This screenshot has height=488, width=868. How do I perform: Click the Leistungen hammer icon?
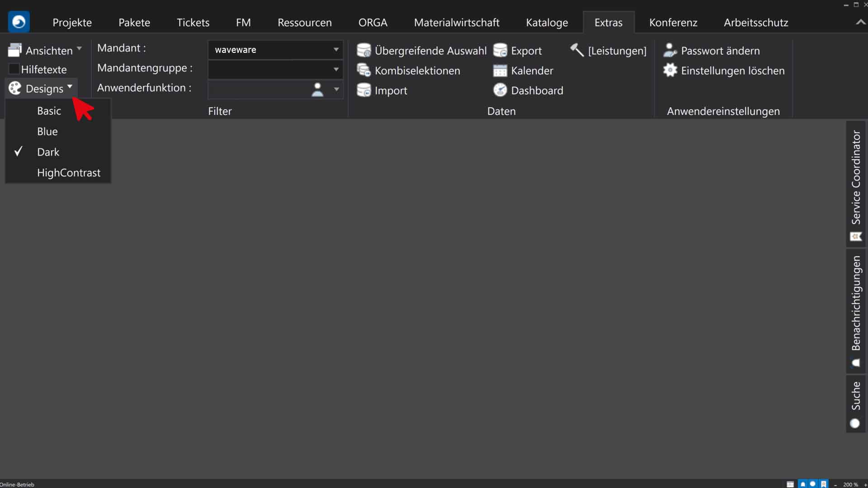pos(577,50)
